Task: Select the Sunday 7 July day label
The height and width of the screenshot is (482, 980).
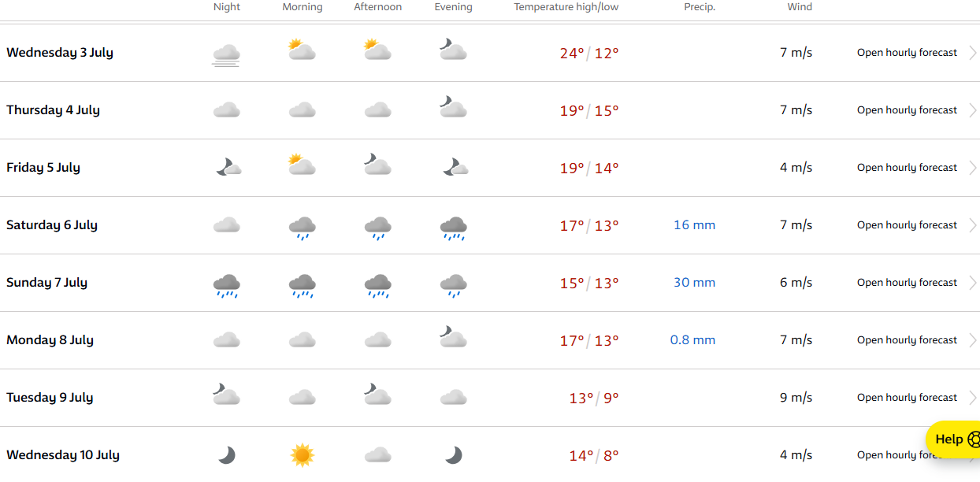Action: [x=46, y=283]
